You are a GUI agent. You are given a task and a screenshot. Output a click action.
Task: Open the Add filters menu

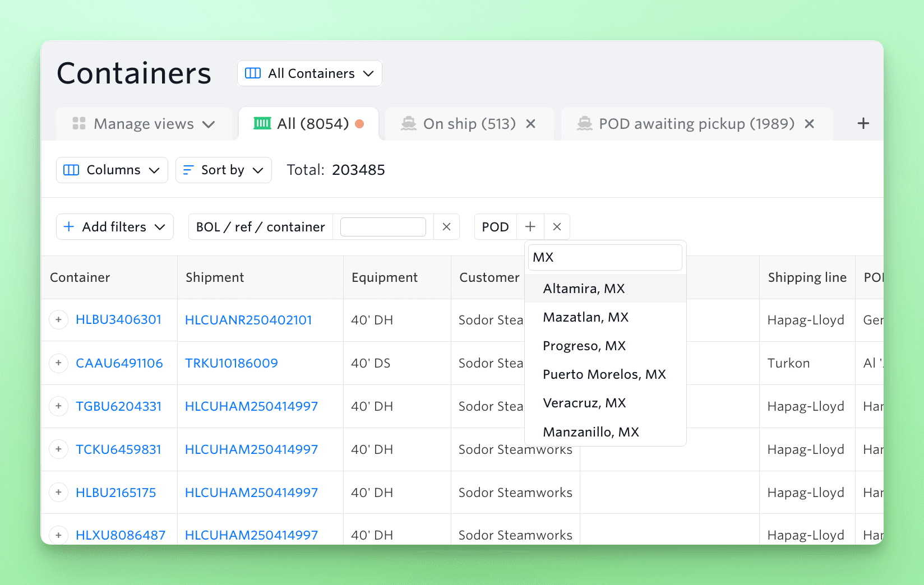click(115, 227)
